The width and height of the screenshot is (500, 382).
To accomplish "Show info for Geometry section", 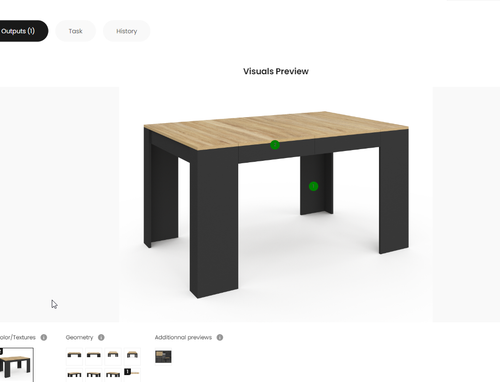I will tap(101, 337).
